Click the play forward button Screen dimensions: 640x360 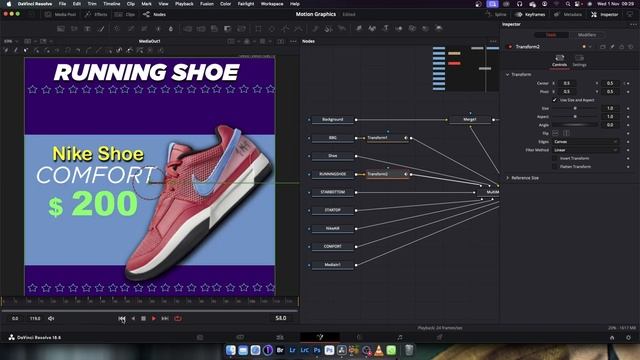tap(154, 318)
